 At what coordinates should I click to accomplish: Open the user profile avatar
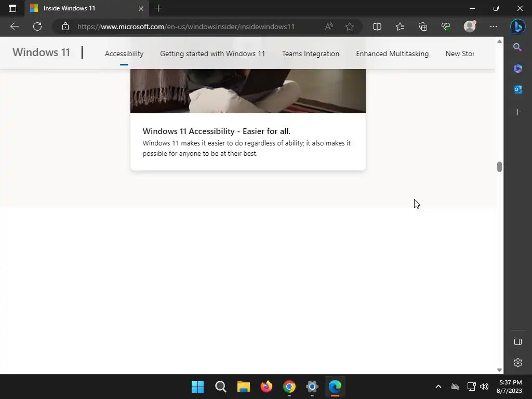470,26
